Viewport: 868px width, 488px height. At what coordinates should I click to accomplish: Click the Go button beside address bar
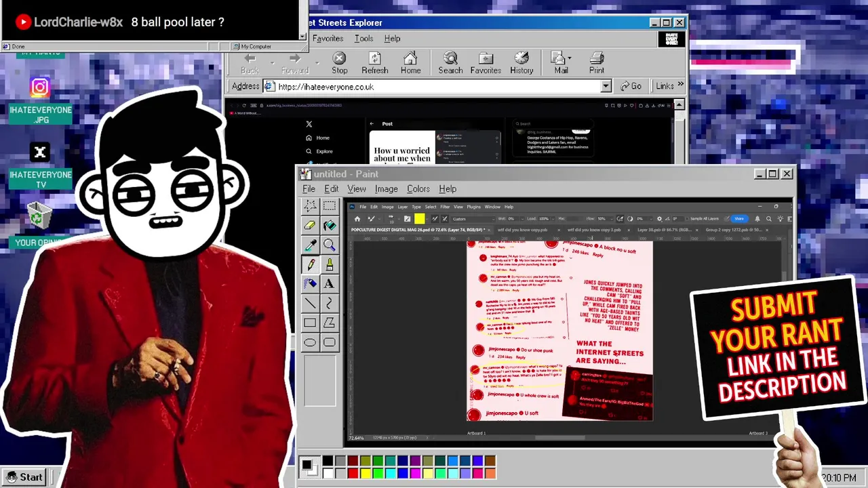630,86
